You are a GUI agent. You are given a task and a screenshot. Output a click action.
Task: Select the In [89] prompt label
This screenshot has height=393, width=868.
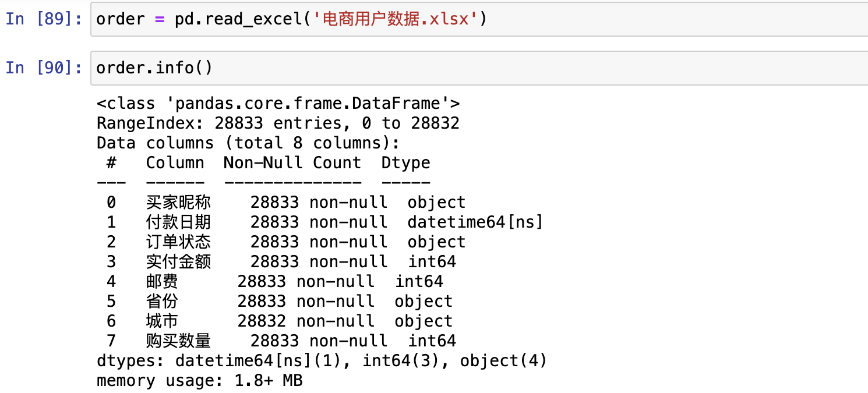(44, 19)
